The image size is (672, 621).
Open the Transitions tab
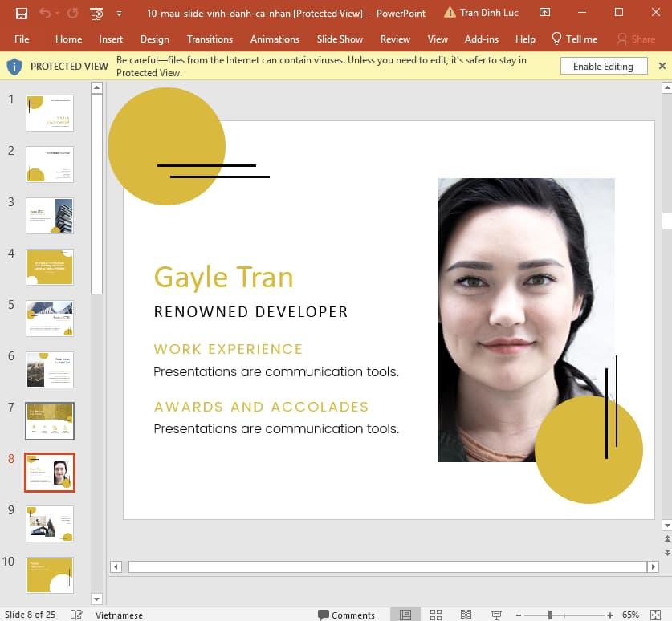[210, 39]
